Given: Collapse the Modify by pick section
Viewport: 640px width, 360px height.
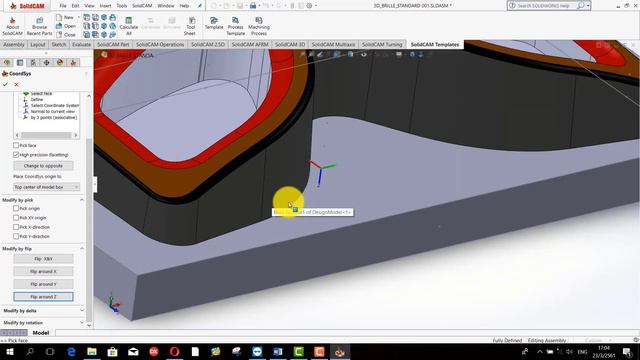Looking at the screenshot, I should (82, 200).
